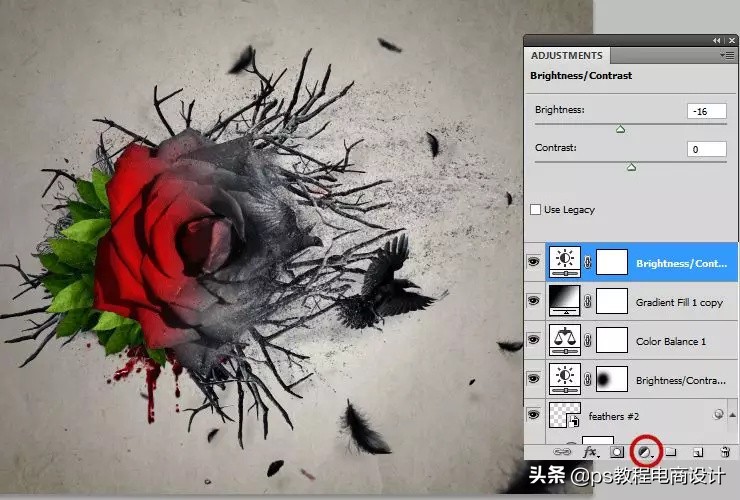Viewport: 740px width, 500px height.
Task: Collapse the panel with double-arrow icon
Action: click(717, 40)
